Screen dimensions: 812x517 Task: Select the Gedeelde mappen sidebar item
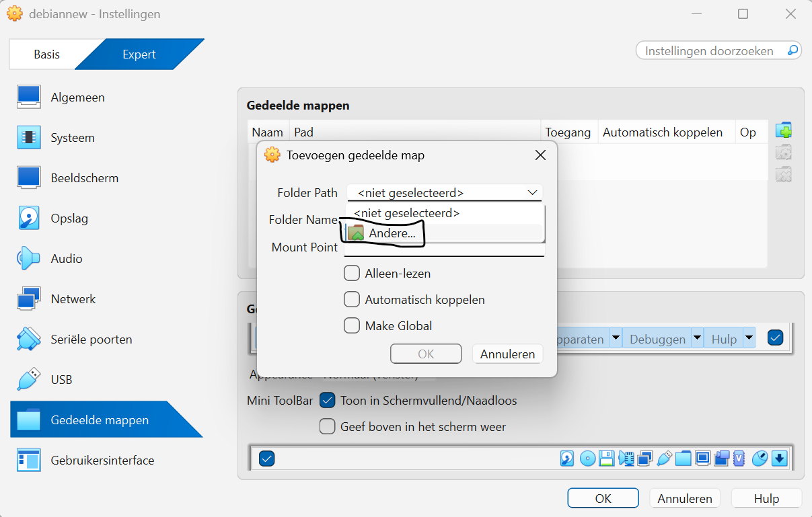pyautogui.click(x=106, y=420)
